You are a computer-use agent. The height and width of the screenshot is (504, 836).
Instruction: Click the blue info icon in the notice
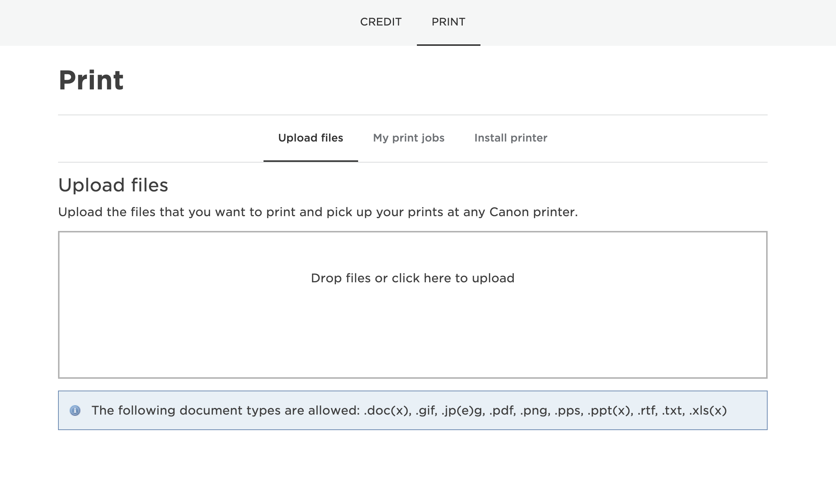(x=75, y=411)
